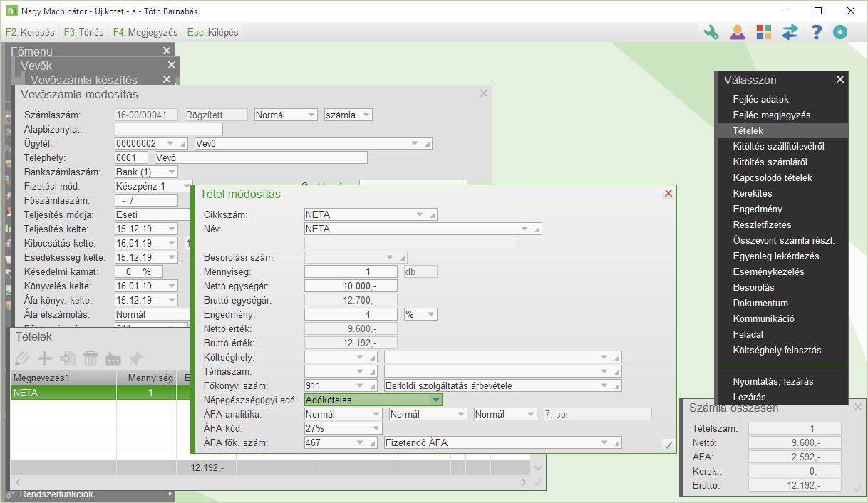868x503 pixels.
Task: Select Fejléc adatok from the Válasszon menu
Action: (760, 100)
